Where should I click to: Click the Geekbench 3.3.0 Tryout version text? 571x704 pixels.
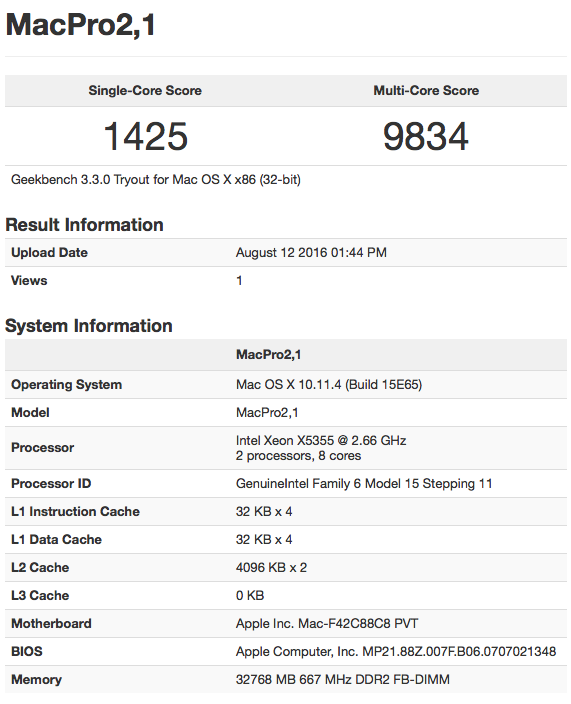pyautogui.click(x=156, y=180)
